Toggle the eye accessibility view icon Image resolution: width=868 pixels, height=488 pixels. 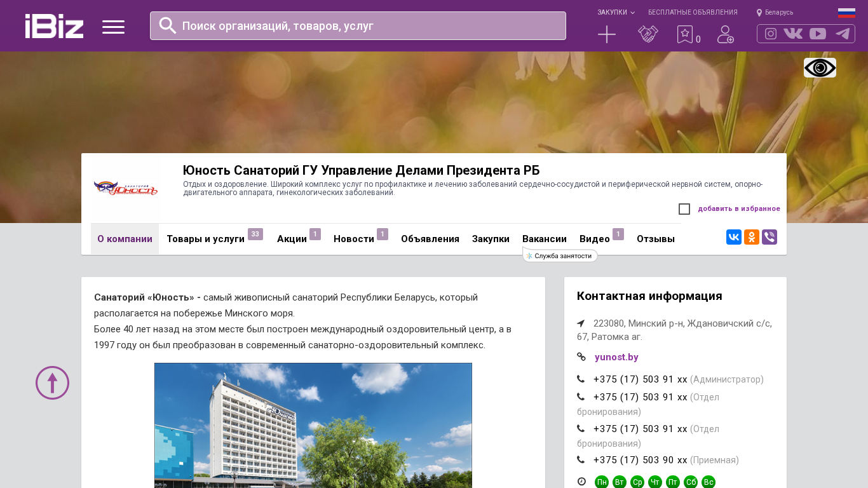(820, 67)
